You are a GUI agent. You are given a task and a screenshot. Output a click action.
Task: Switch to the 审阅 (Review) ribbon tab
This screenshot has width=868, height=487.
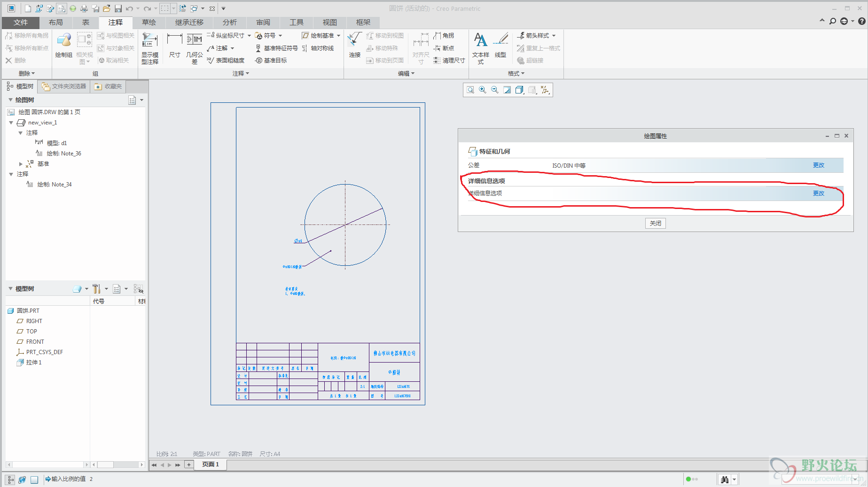coord(263,23)
